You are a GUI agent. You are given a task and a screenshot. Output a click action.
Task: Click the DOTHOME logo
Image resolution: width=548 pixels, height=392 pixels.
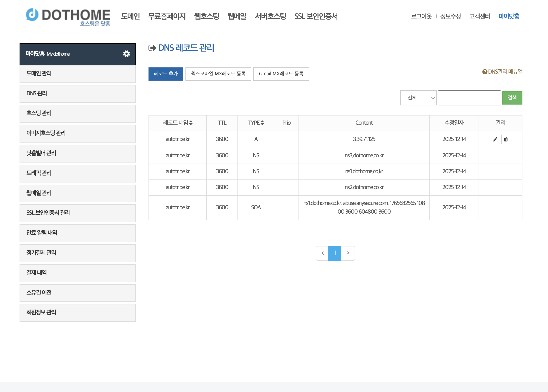pyautogui.click(x=68, y=16)
